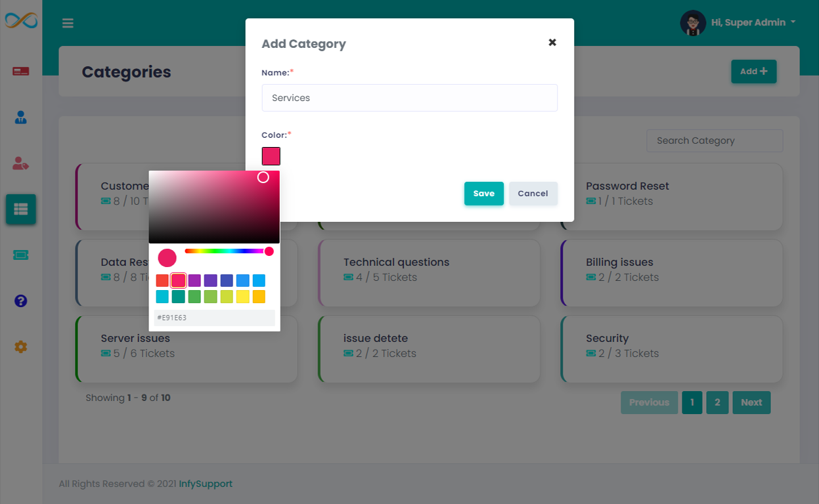
Task: Click the '1 / 1 Tickets' count
Action: click(x=625, y=201)
